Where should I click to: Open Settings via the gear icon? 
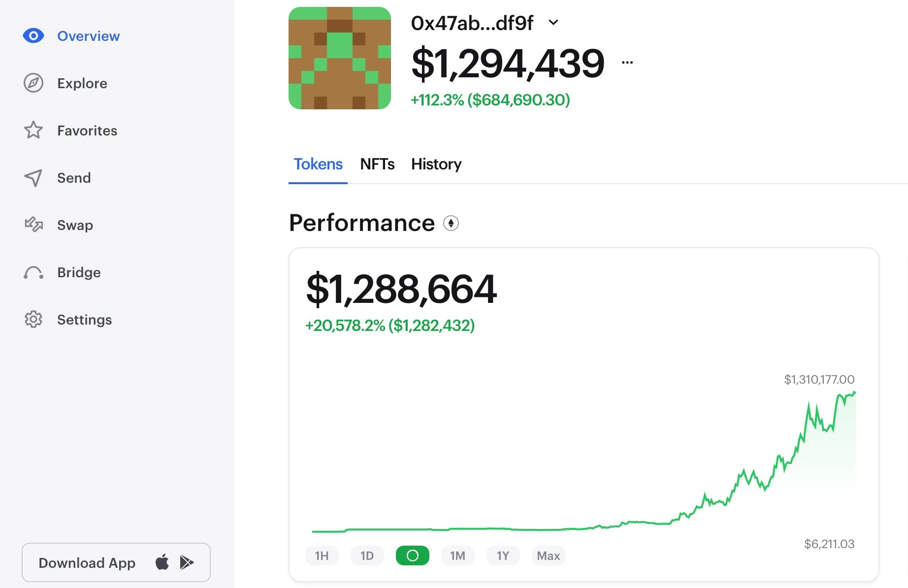point(33,320)
